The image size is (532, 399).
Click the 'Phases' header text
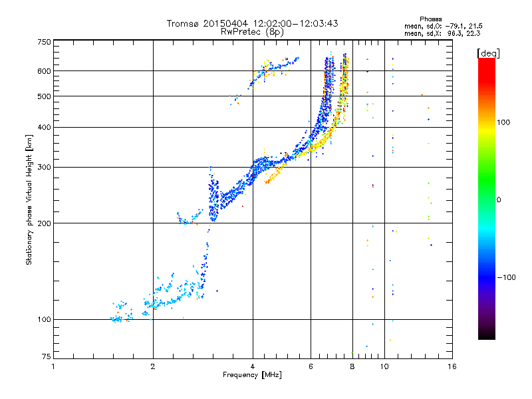click(430, 19)
